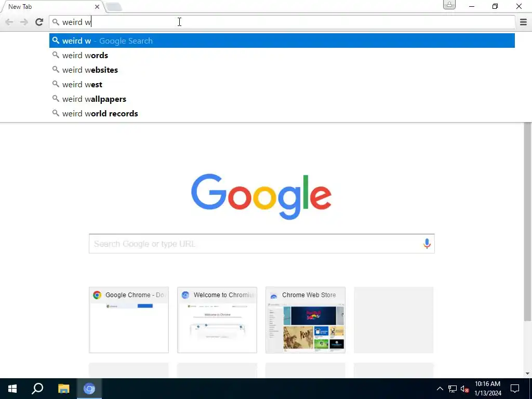Image resolution: width=532 pixels, height=399 pixels.
Task: Open a new tab with the tab strip button
Action: tap(114, 7)
